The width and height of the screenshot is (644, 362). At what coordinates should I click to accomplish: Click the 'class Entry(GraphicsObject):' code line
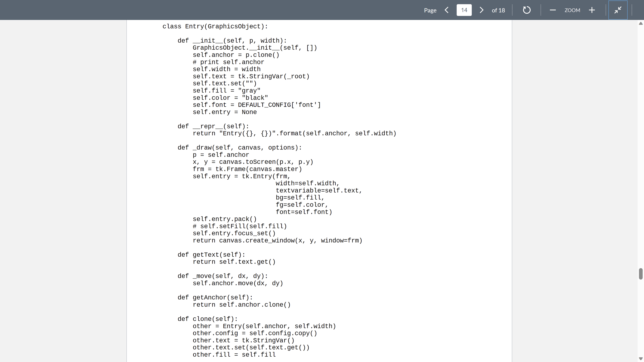tap(215, 26)
